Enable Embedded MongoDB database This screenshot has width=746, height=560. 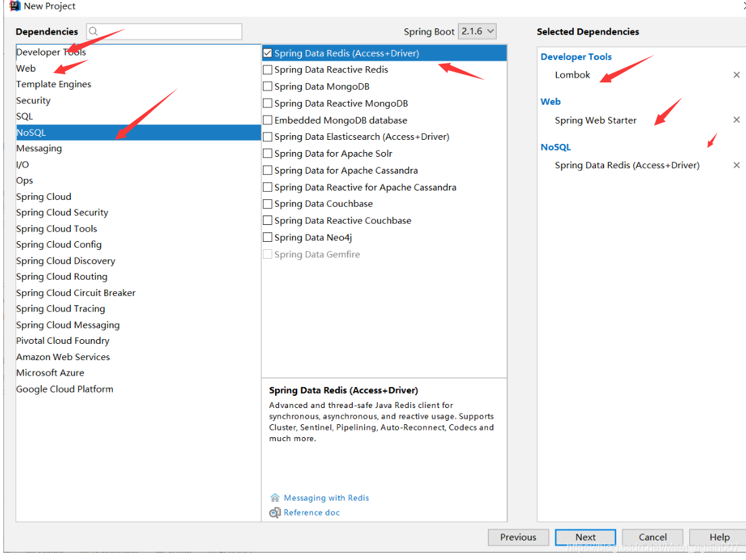268,120
